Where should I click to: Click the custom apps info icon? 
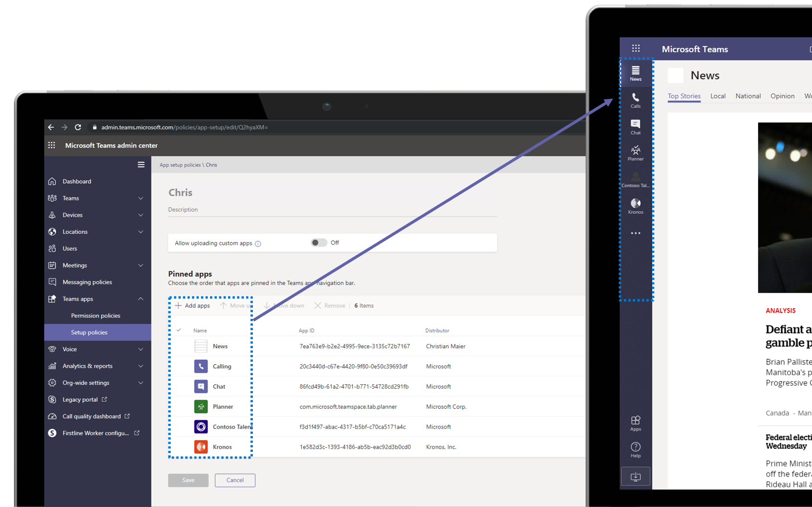coord(258,243)
